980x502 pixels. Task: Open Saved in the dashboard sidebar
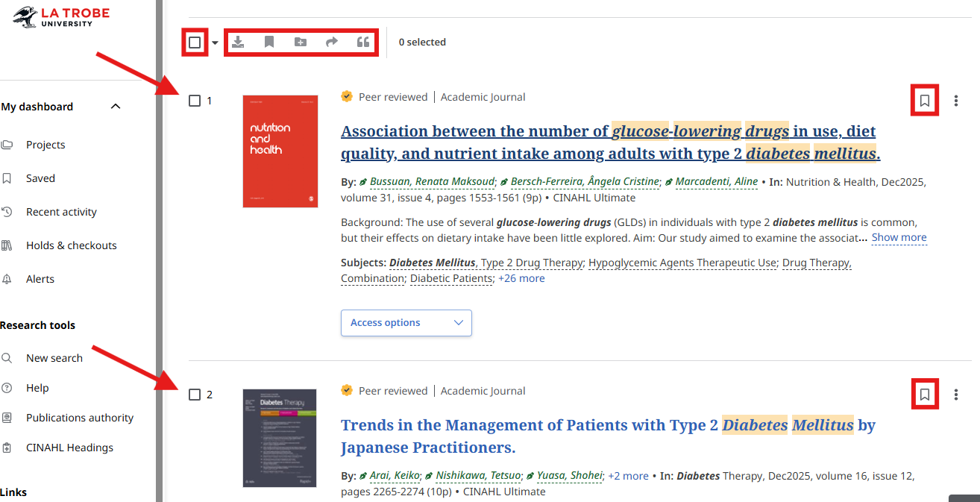40,178
